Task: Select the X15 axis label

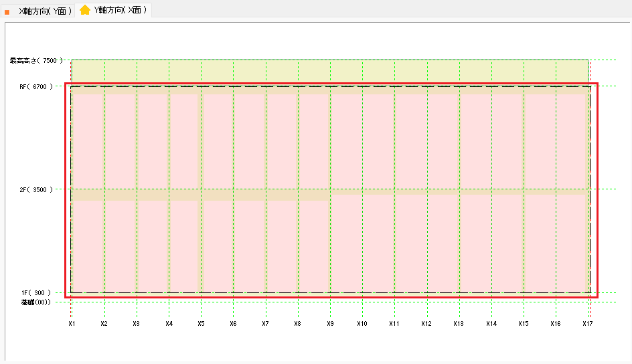Action: click(x=524, y=324)
